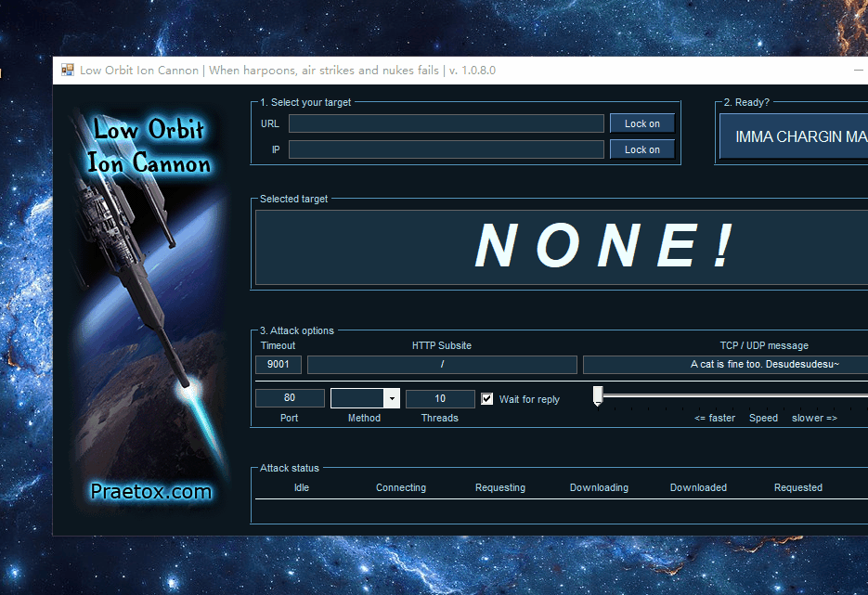Click the Downloaded status column label

pos(698,487)
